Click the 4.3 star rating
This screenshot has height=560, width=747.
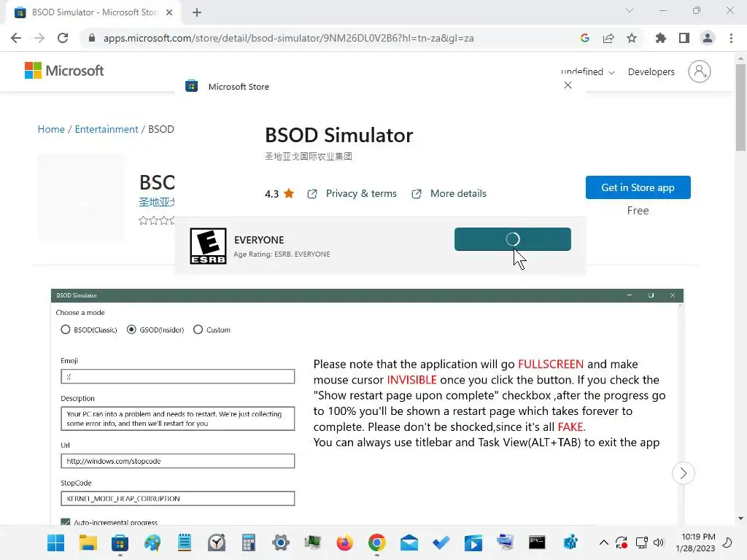click(279, 194)
